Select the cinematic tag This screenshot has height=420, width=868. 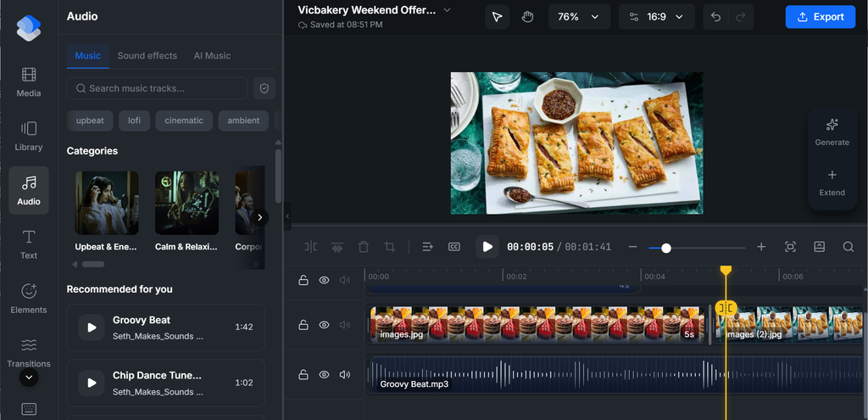click(x=184, y=120)
